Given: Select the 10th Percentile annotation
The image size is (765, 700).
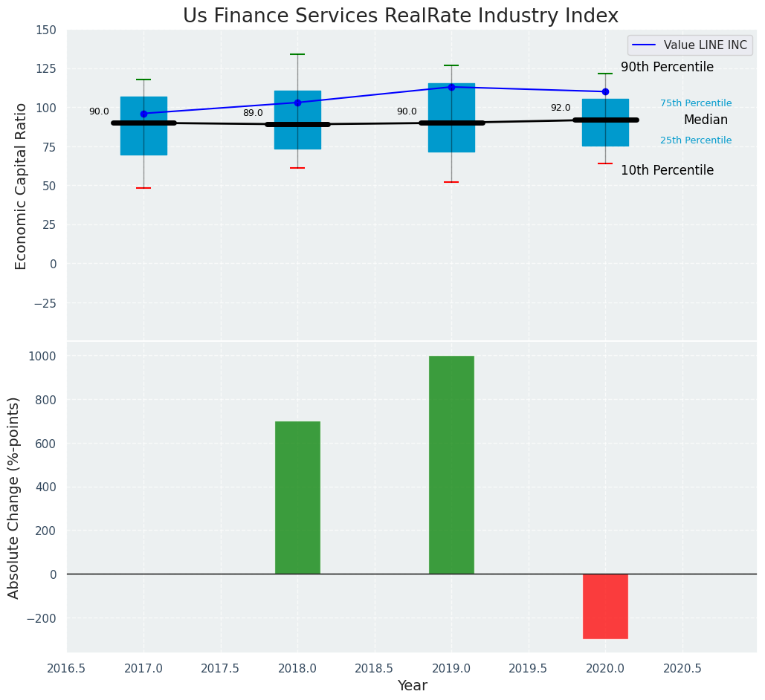Looking at the screenshot, I should [667, 170].
